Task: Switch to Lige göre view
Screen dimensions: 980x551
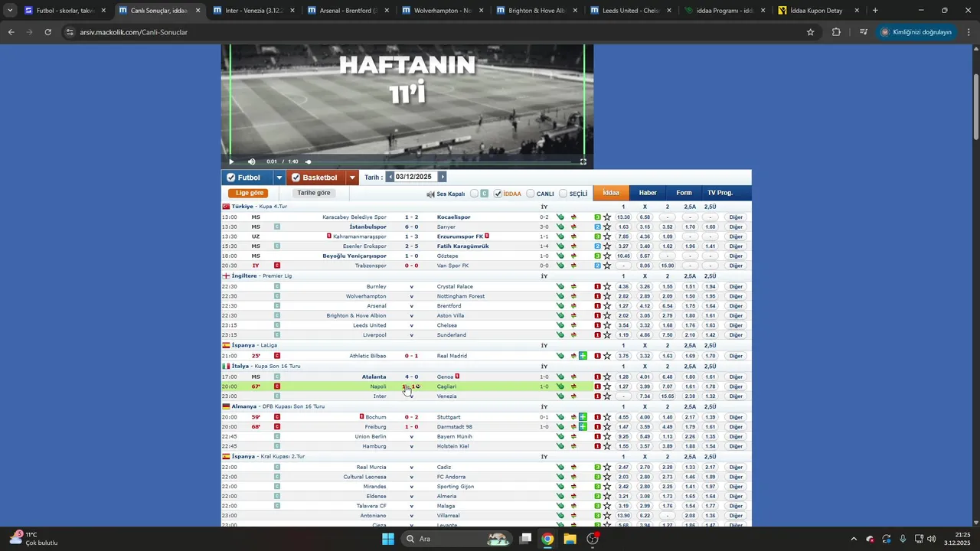Action: click(x=250, y=193)
